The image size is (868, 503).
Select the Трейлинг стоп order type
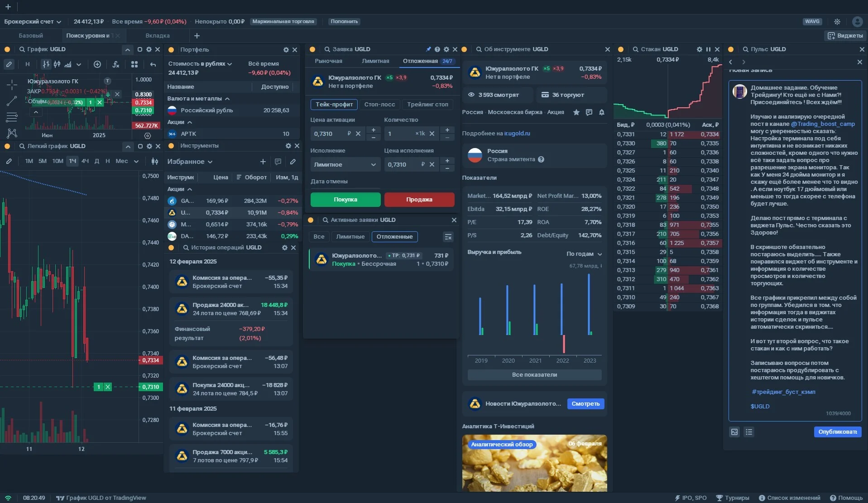pos(427,105)
